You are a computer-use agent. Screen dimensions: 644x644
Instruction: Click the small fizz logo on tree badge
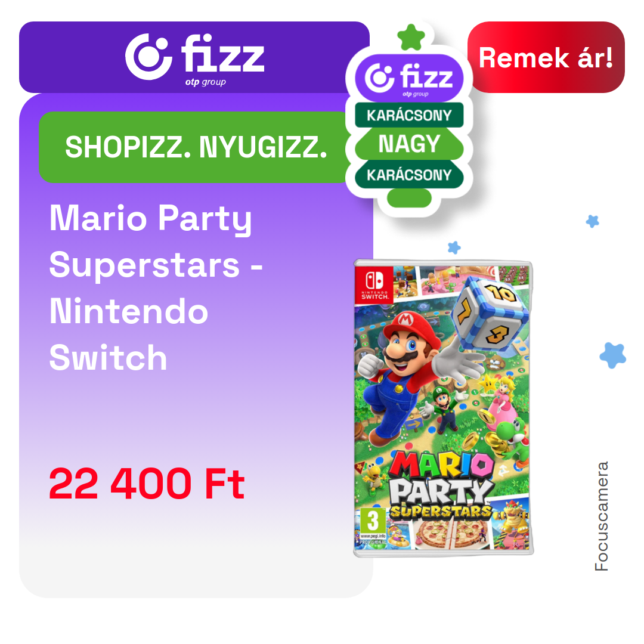(409, 78)
